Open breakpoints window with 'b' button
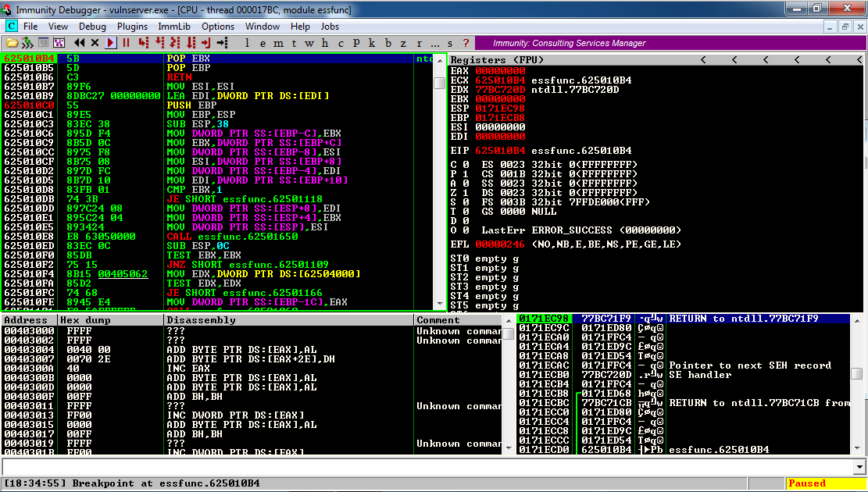 point(388,43)
